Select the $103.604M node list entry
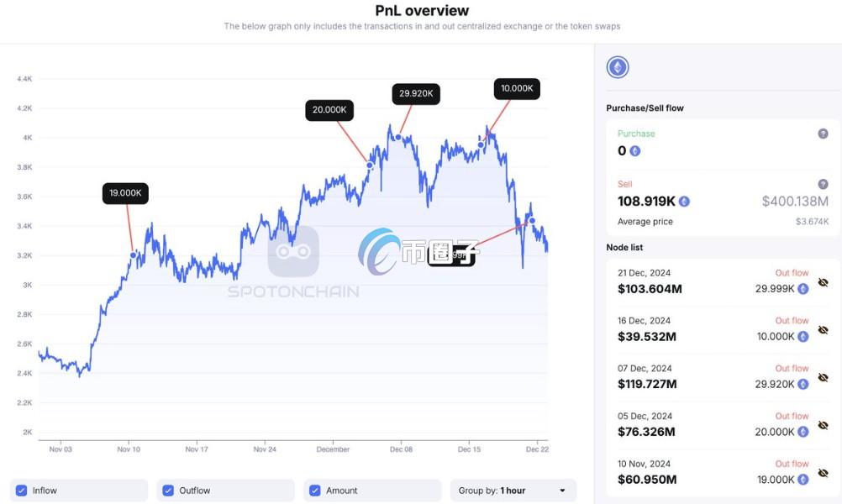 (650, 288)
